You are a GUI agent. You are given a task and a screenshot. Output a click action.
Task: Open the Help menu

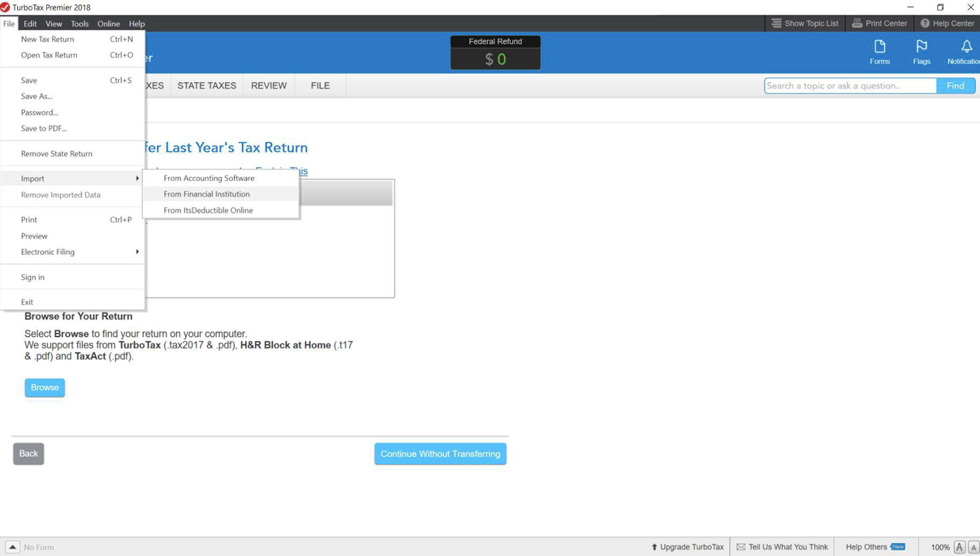[137, 23]
